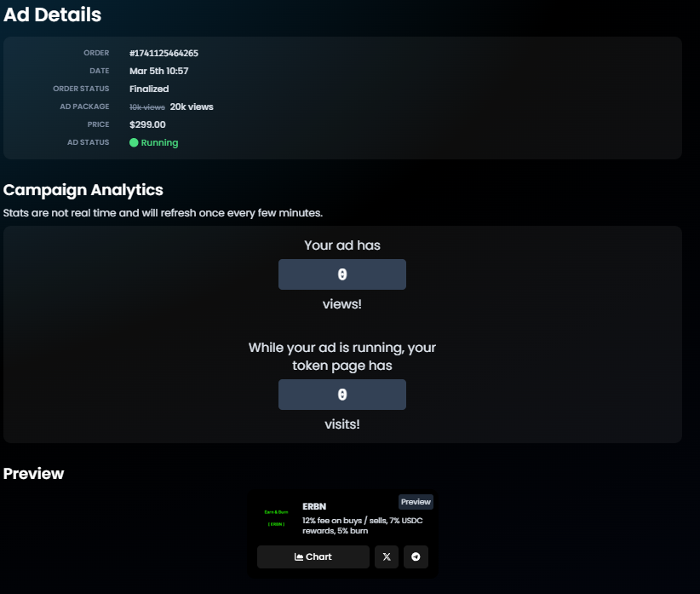
Task: Click the ERBN token name in preview
Action: [x=314, y=506]
